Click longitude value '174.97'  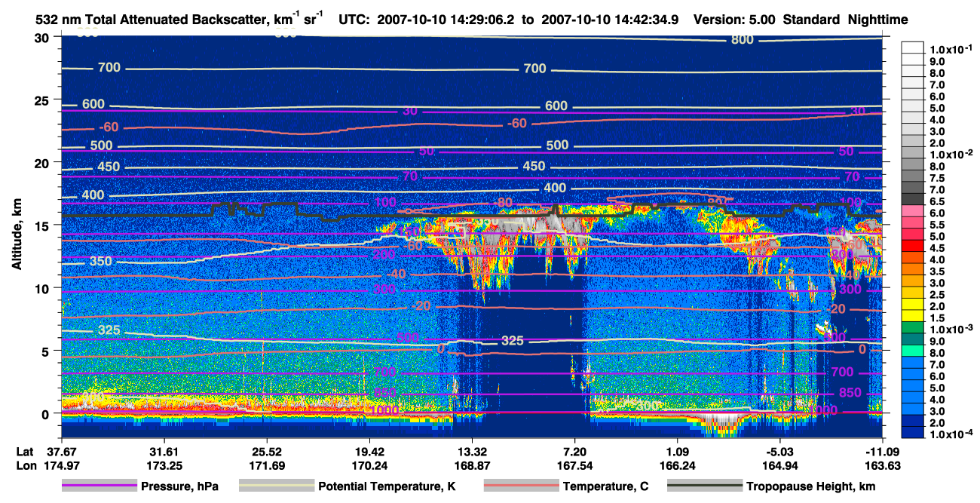click(62, 466)
